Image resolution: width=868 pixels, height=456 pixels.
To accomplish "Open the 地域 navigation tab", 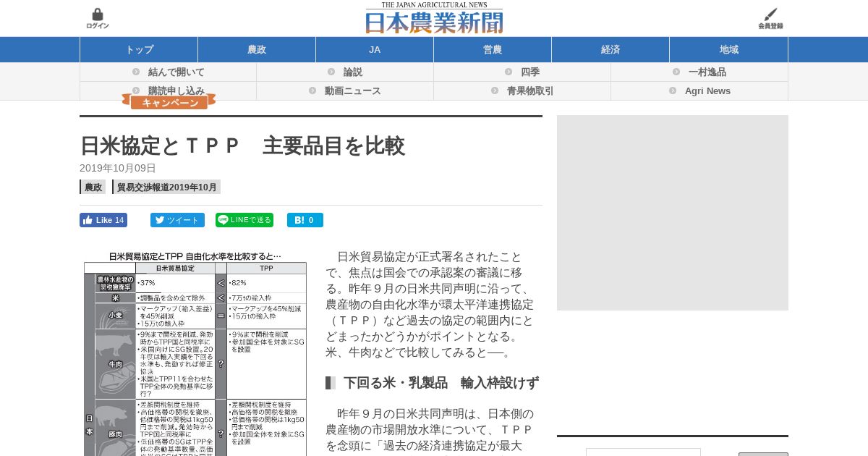I will [728, 50].
